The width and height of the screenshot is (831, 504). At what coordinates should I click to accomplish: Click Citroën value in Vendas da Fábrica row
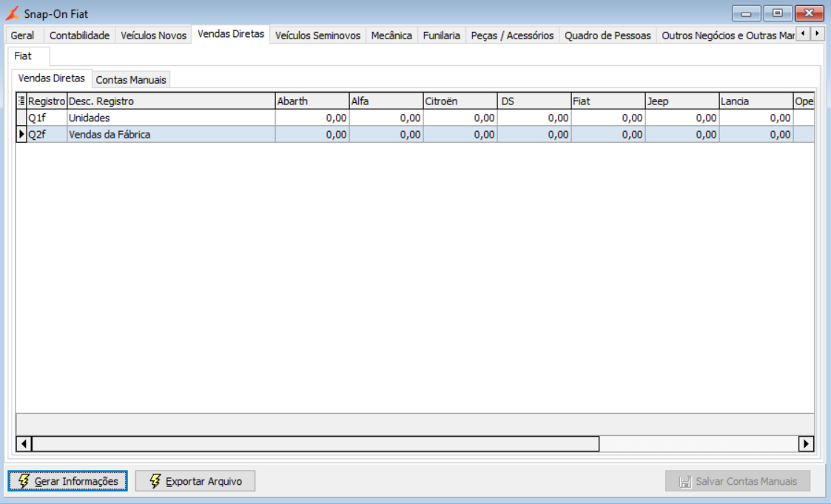click(x=460, y=134)
